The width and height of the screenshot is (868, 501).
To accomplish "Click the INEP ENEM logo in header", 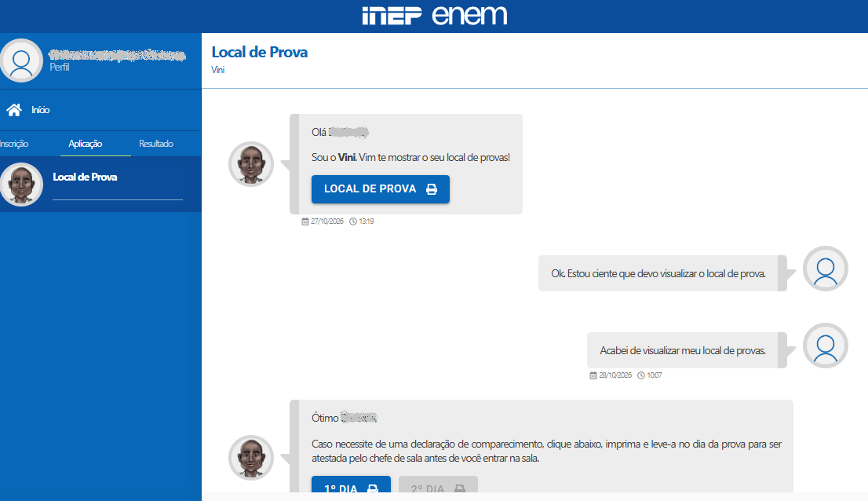I will 435,16.
